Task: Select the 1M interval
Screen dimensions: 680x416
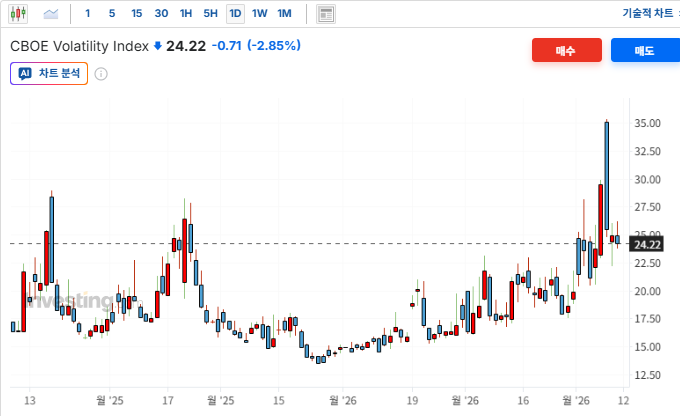Action: click(284, 13)
